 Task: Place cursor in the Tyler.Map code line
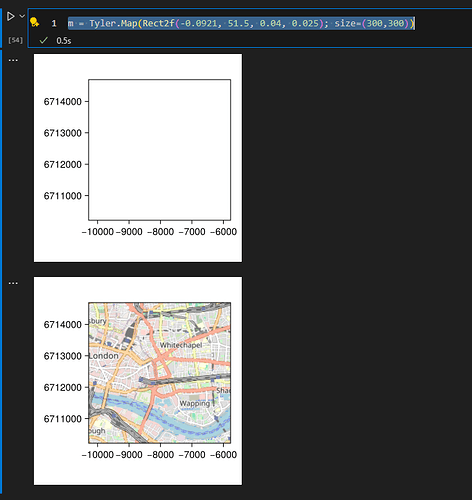point(241,23)
